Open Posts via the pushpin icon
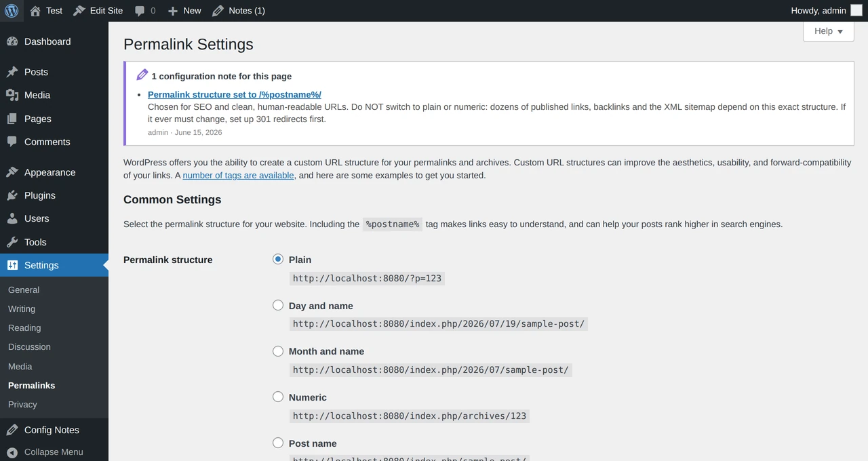 (12, 72)
